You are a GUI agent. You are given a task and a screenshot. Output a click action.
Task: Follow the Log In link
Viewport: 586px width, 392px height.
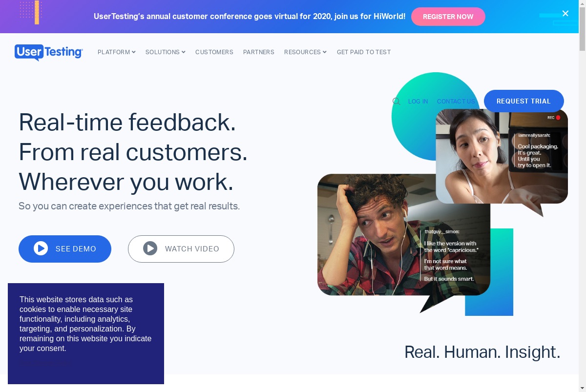click(x=418, y=102)
